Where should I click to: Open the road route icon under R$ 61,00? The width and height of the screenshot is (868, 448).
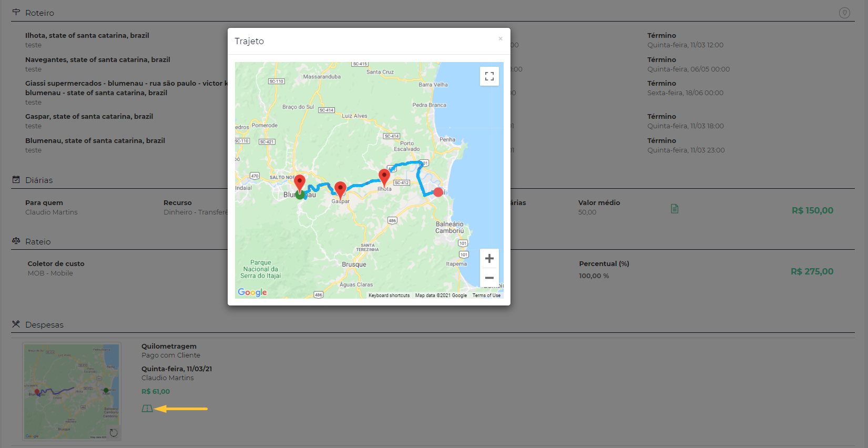pyautogui.click(x=147, y=409)
